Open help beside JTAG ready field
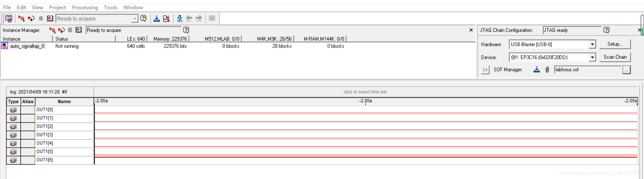The width and height of the screenshot is (644, 179). coord(606,30)
